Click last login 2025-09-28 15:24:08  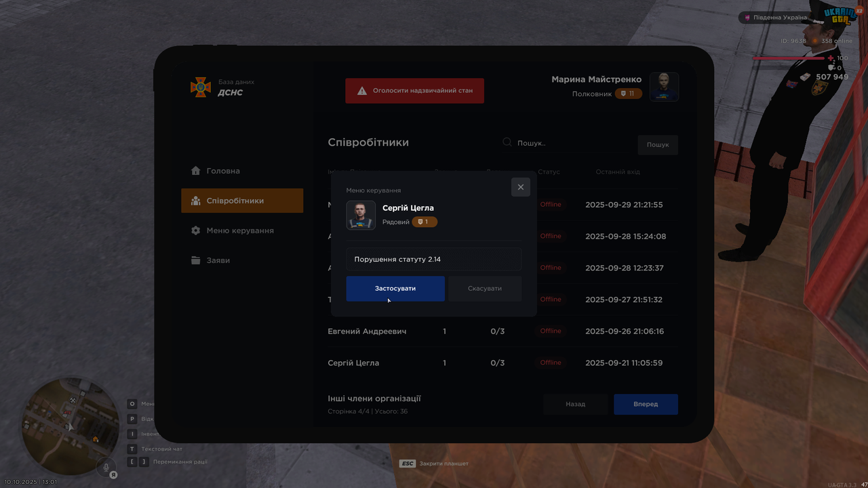pos(625,237)
